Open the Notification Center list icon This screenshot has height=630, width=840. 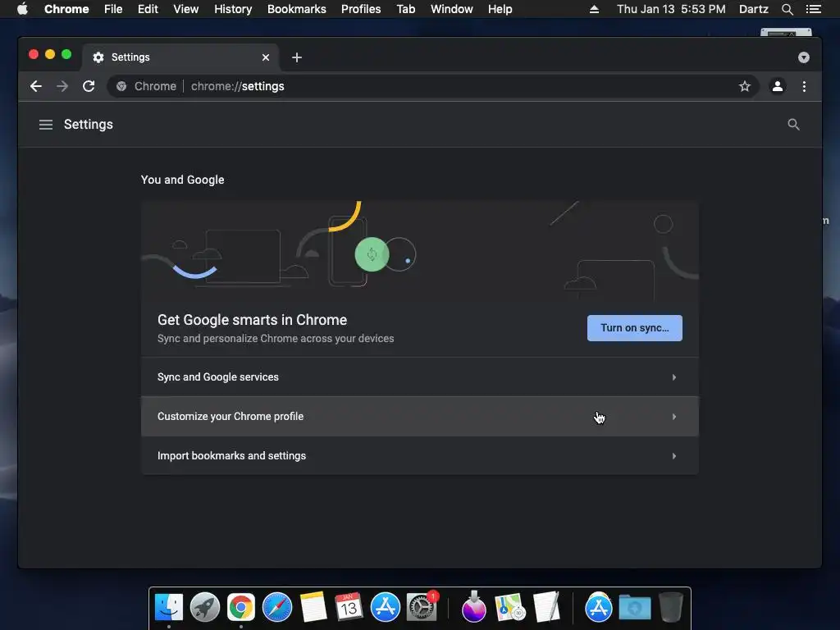[813, 9]
